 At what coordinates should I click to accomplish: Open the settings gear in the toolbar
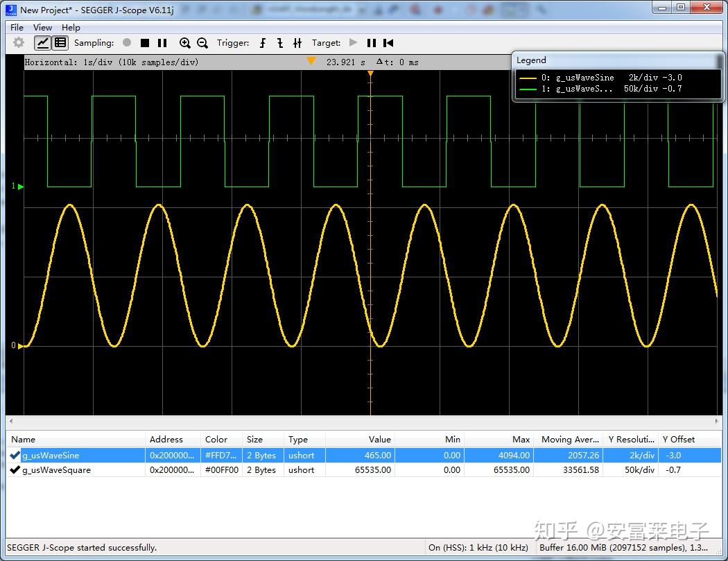(19, 43)
